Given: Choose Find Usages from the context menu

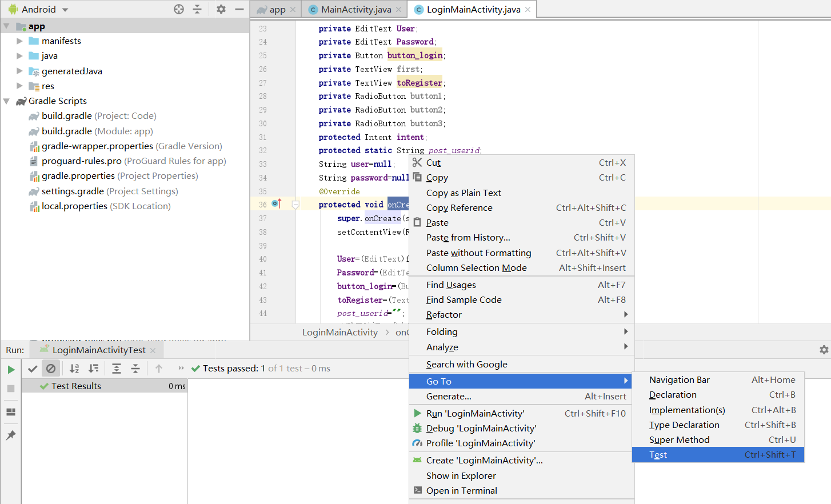Looking at the screenshot, I should 451,285.
